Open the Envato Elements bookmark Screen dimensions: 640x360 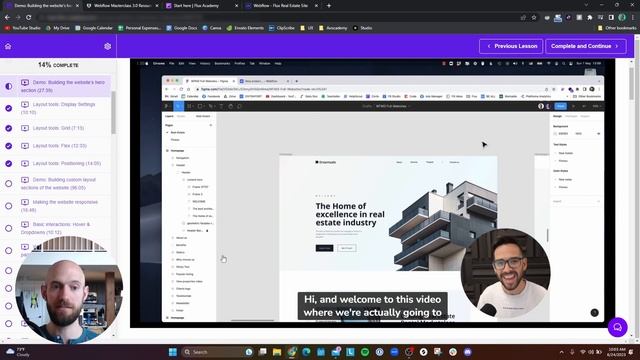pos(245,28)
